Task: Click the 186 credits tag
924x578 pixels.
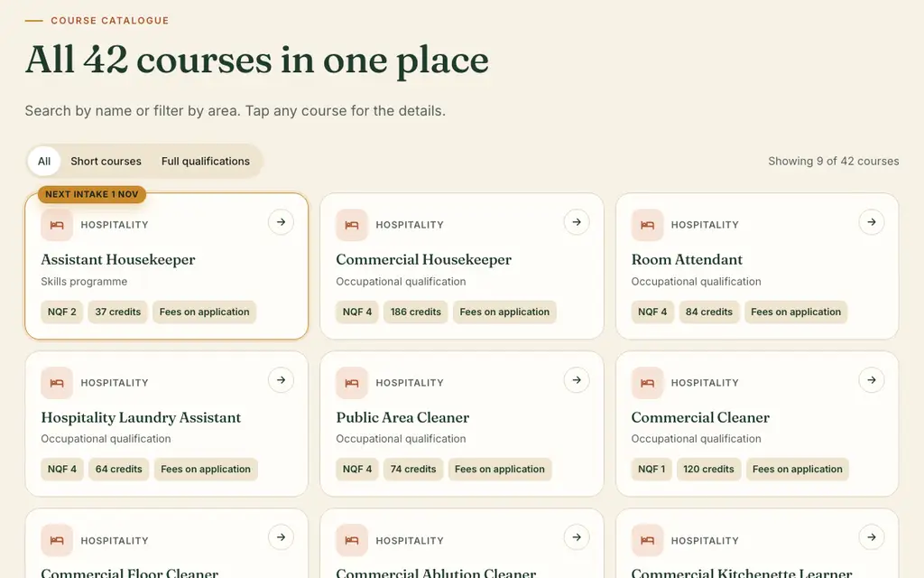Action: (415, 312)
